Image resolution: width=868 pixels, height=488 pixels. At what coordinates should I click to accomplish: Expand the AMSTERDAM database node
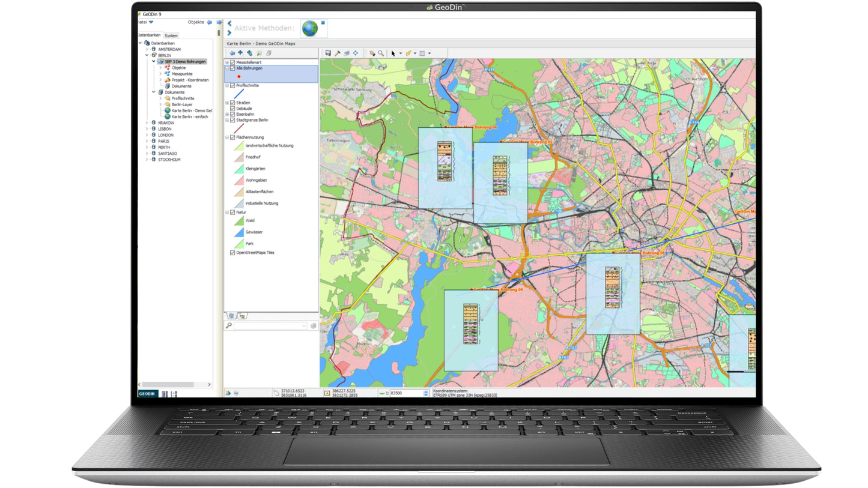point(147,49)
